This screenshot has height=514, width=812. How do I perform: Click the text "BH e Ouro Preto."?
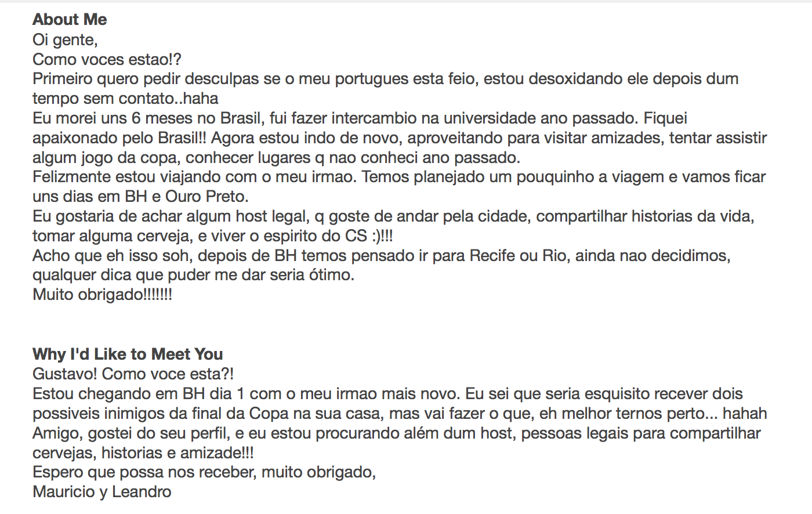187,197
